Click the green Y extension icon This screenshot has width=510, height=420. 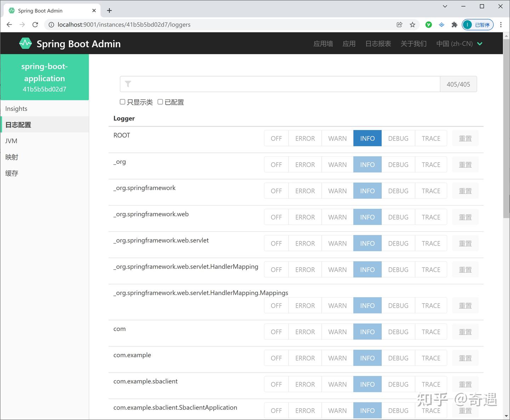429,24
